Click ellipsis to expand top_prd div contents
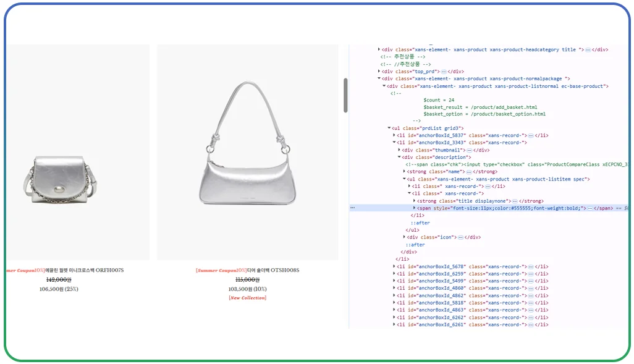This screenshot has height=364, width=634. [444, 71]
